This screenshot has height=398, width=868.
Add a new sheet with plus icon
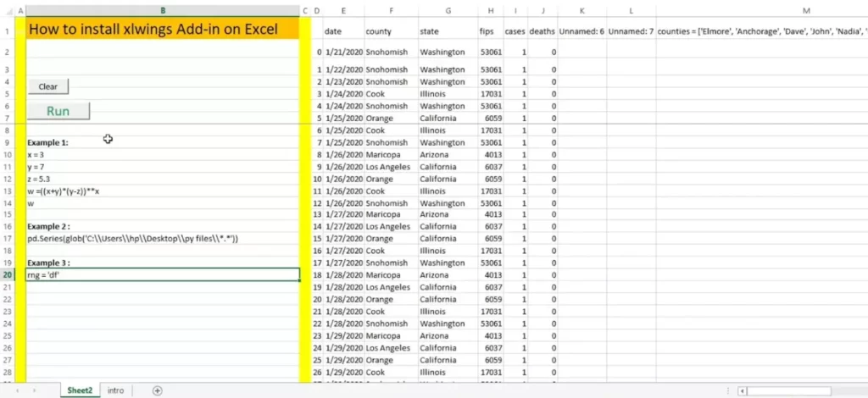tap(157, 390)
